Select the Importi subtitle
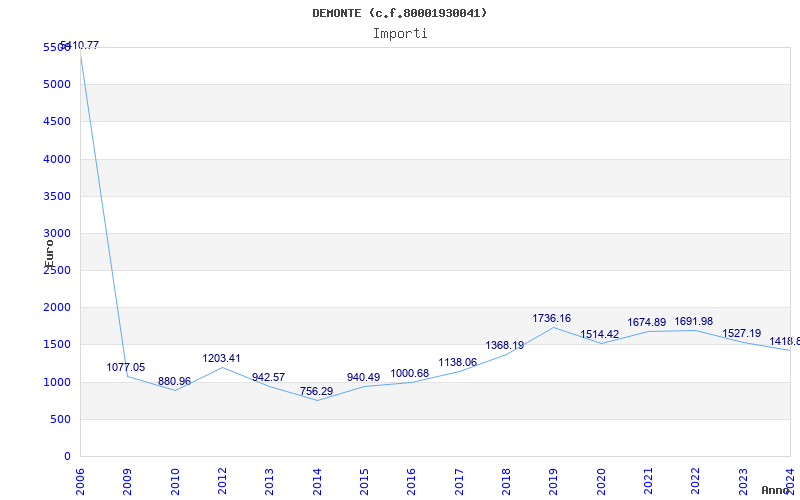Screen dimensions: 800x500 coord(400,34)
